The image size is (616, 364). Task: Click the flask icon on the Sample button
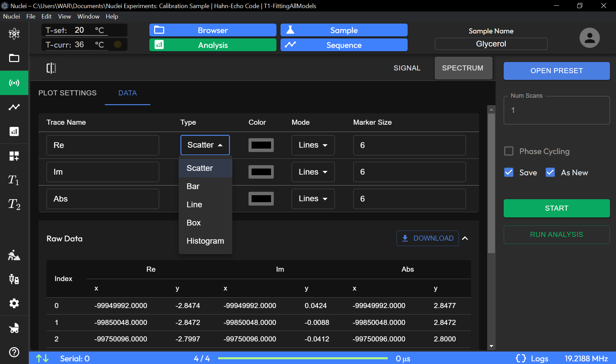290,30
